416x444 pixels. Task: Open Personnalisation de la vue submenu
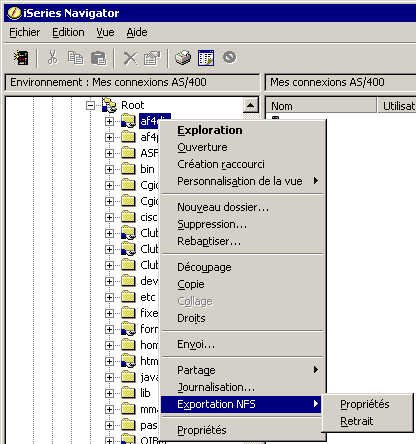[242, 181]
